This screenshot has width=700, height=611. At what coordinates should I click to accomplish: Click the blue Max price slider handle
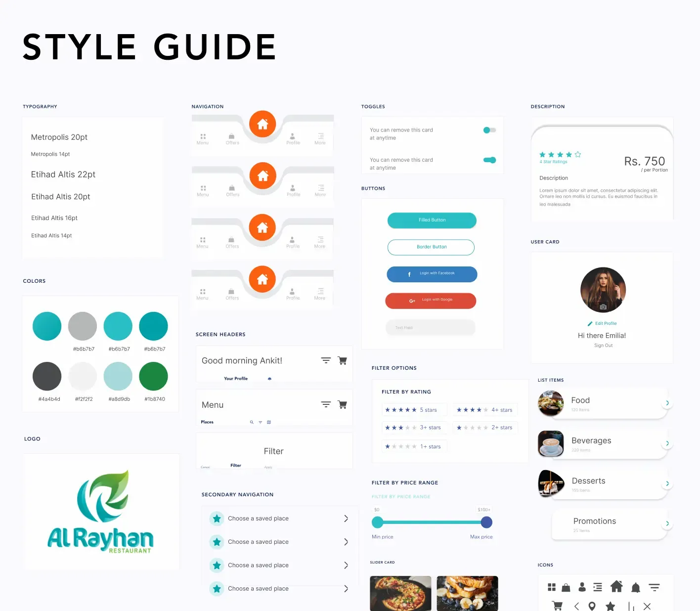point(486,522)
